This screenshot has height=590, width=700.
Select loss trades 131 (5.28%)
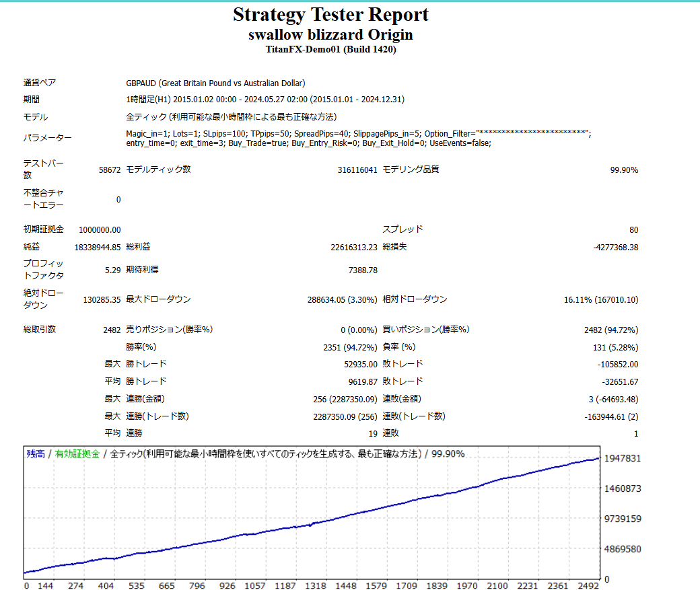616,348
